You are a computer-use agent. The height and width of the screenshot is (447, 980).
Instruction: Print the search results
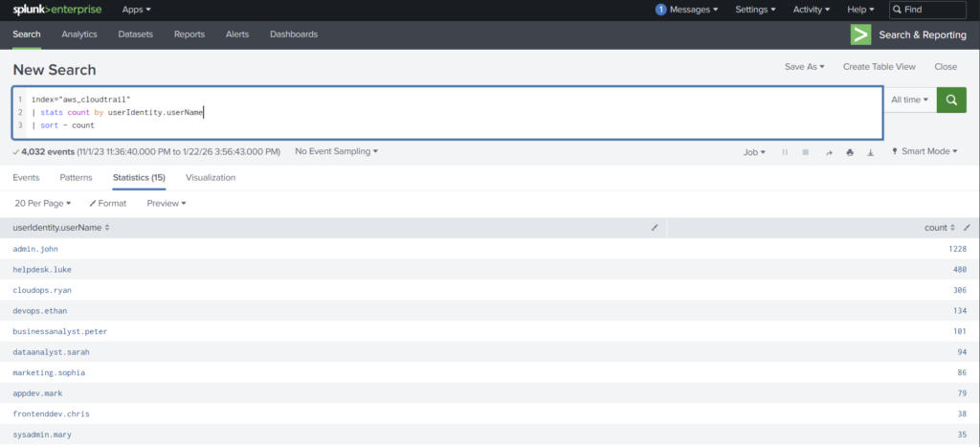click(x=849, y=152)
